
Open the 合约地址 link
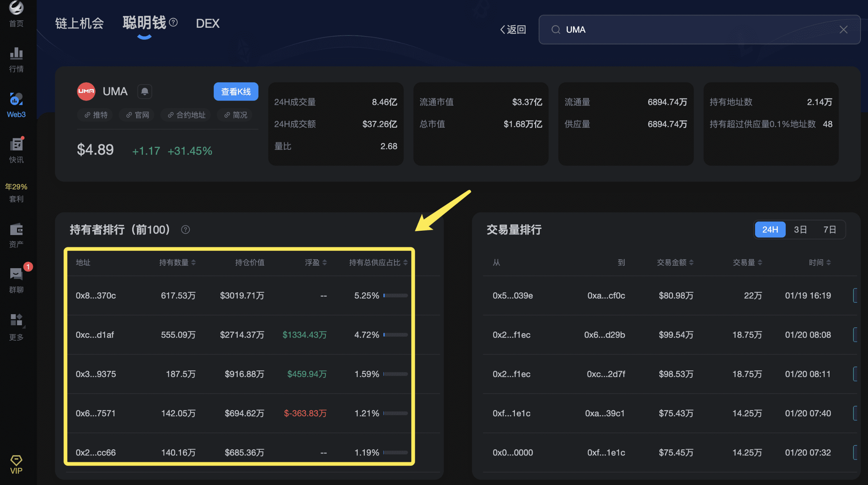click(x=186, y=115)
